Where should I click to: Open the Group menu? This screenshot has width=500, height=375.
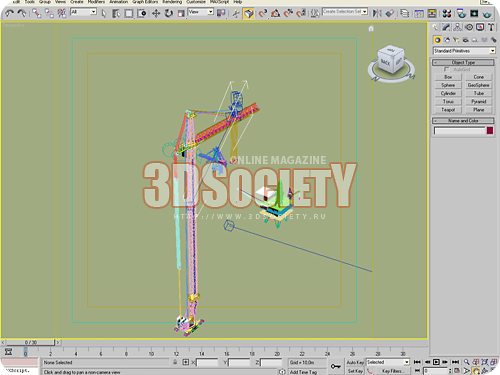[45, 2]
